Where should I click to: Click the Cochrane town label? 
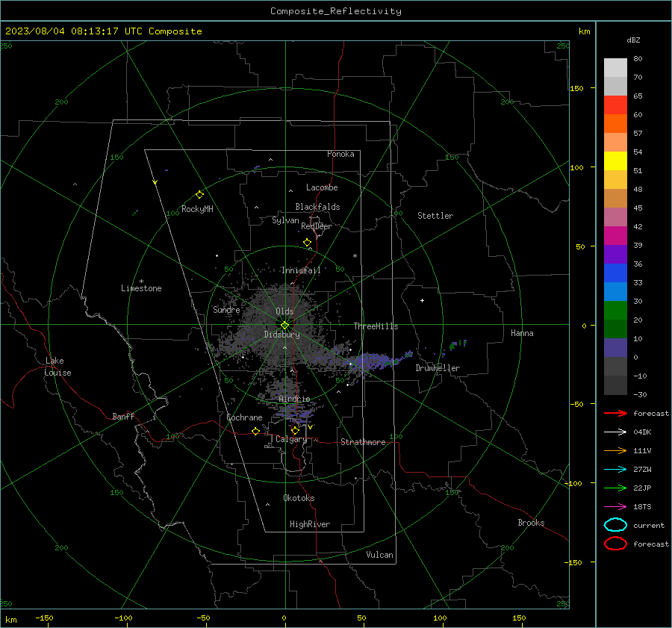coord(244,417)
